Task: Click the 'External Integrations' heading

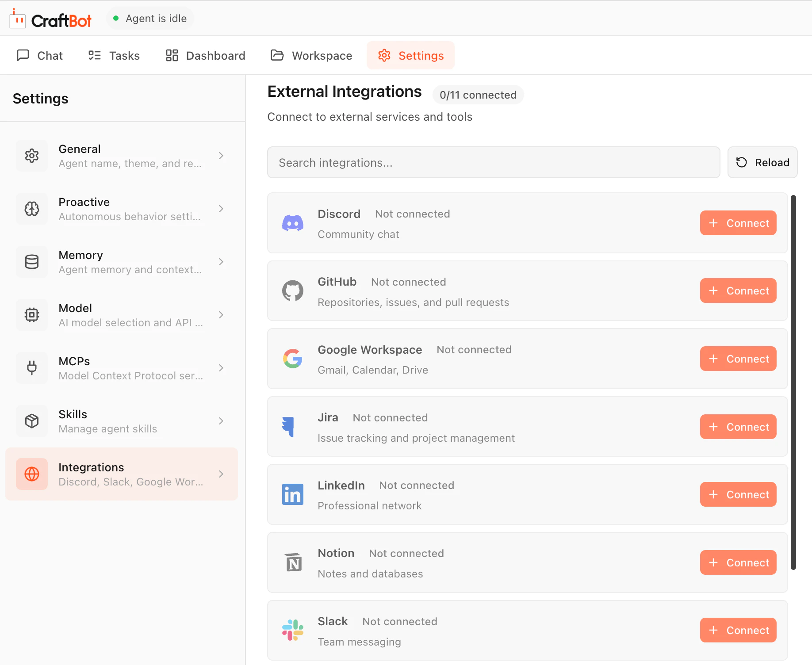Action: 345,92
